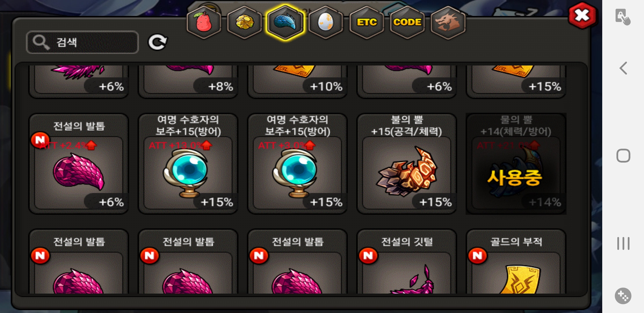This screenshot has width=644, height=313.
Task: Tap the Android home button
Action: tap(623, 156)
